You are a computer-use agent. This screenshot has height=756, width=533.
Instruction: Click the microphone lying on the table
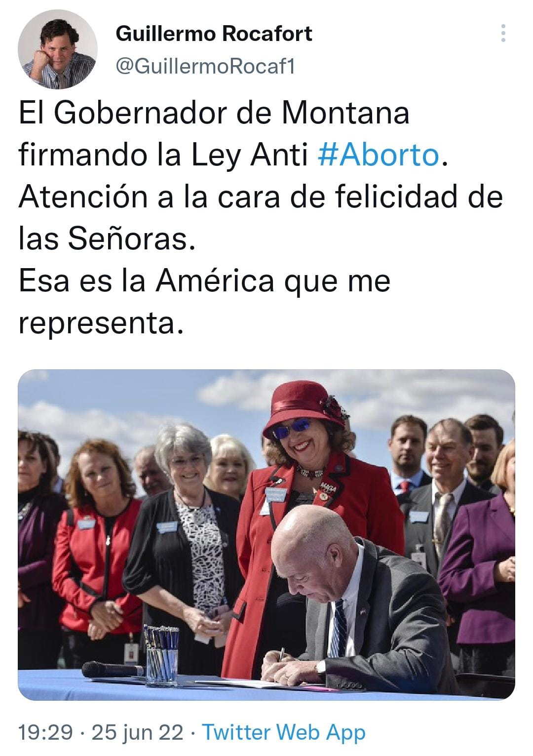[x=112, y=670]
